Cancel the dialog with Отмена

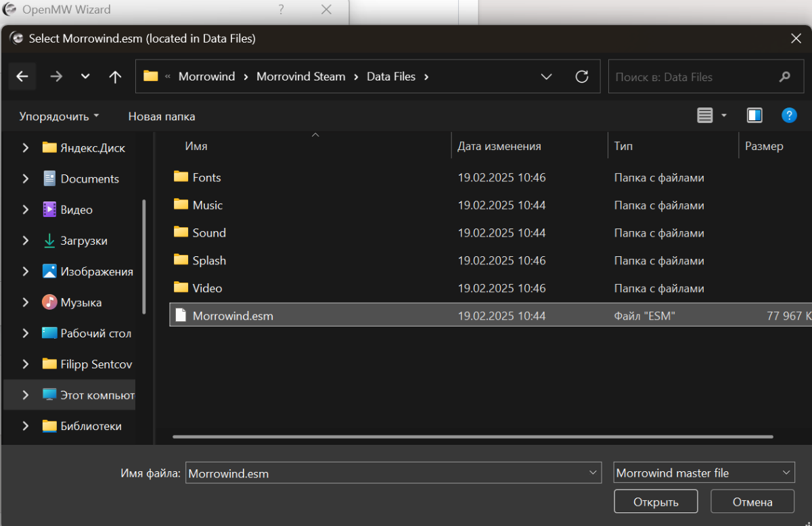point(752,502)
